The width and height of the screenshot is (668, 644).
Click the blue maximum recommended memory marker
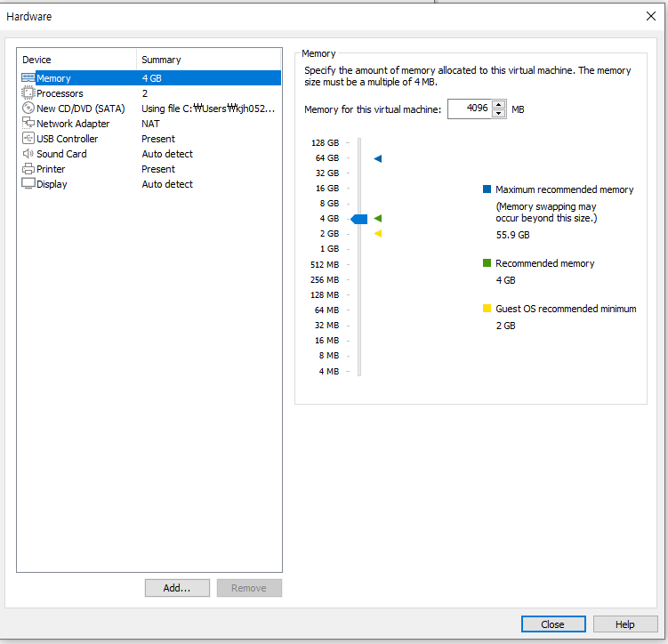pyautogui.click(x=378, y=158)
